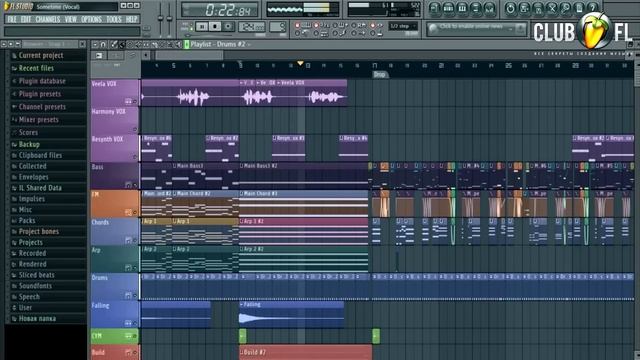Mute the Drums track

pyautogui.click(x=135, y=296)
